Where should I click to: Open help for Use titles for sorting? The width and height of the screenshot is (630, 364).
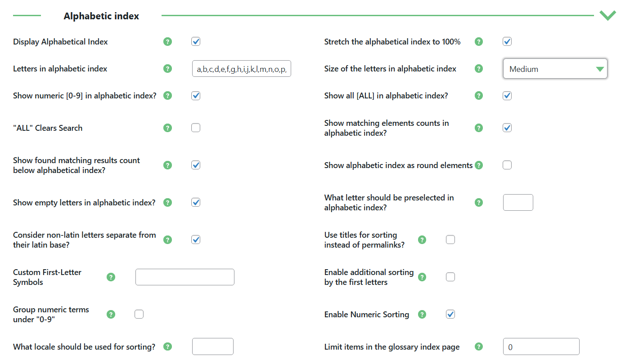pyautogui.click(x=422, y=240)
